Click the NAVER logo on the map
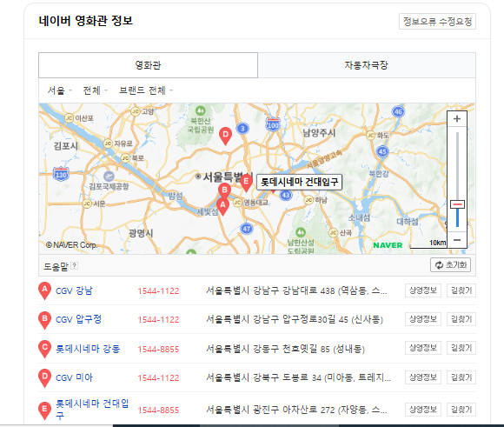 [x=388, y=245]
